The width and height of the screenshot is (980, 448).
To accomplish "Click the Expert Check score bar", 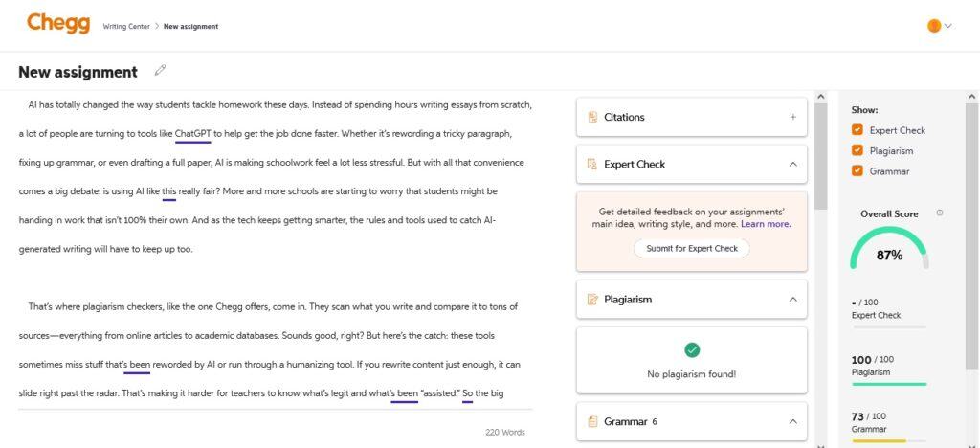I will pos(889,326).
